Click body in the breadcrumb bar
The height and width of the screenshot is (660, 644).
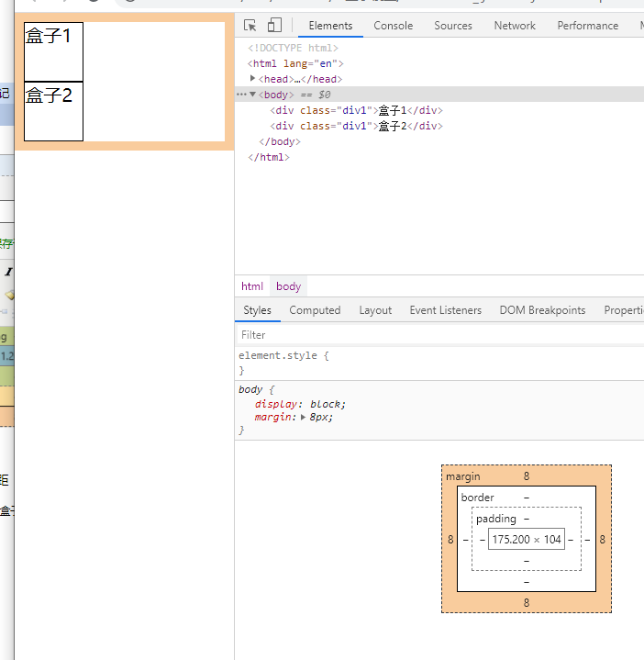(x=289, y=286)
